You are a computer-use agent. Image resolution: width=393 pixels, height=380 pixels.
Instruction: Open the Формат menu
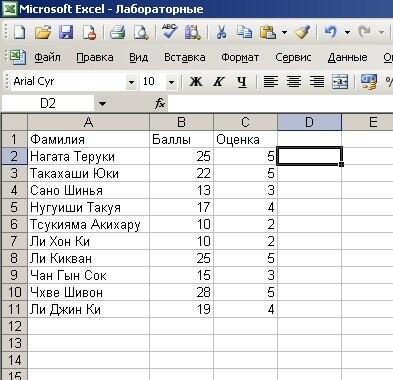pos(240,57)
